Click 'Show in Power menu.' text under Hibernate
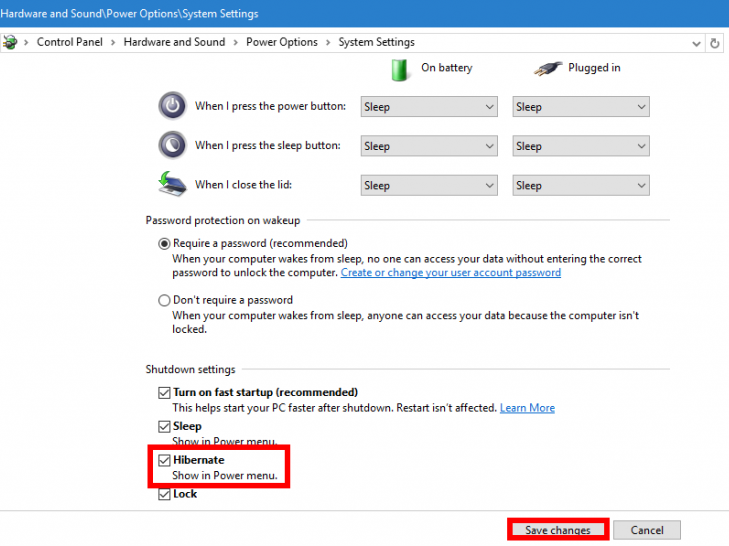This screenshot has width=729, height=546. 225,475
